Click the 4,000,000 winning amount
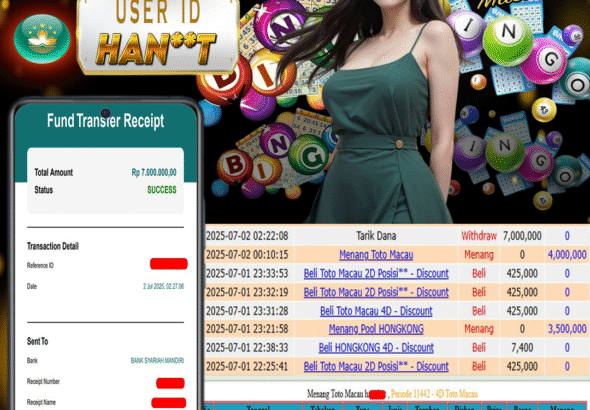 pos(567,255)
